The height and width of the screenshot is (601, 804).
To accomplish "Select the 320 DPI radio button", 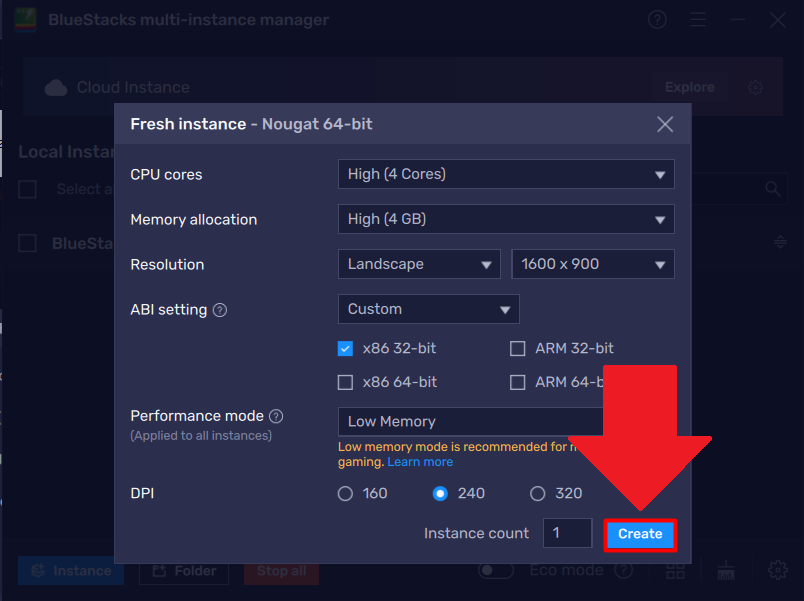I will (536, 493).
